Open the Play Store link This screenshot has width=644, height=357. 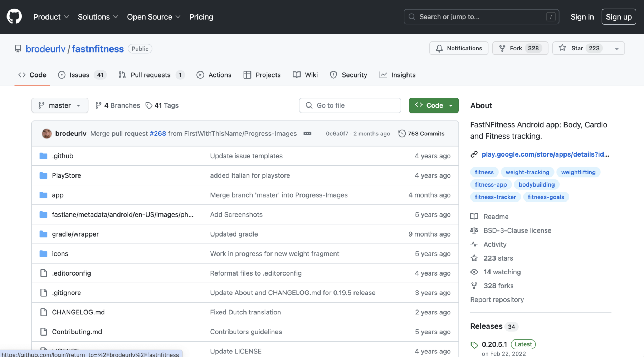[545, 154]
